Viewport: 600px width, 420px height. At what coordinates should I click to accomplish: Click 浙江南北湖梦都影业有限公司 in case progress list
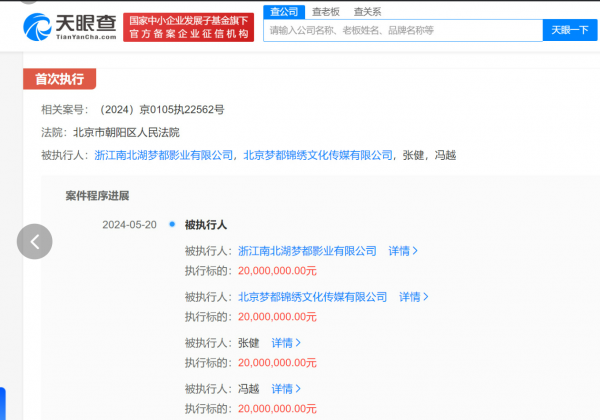coord(307,251)
